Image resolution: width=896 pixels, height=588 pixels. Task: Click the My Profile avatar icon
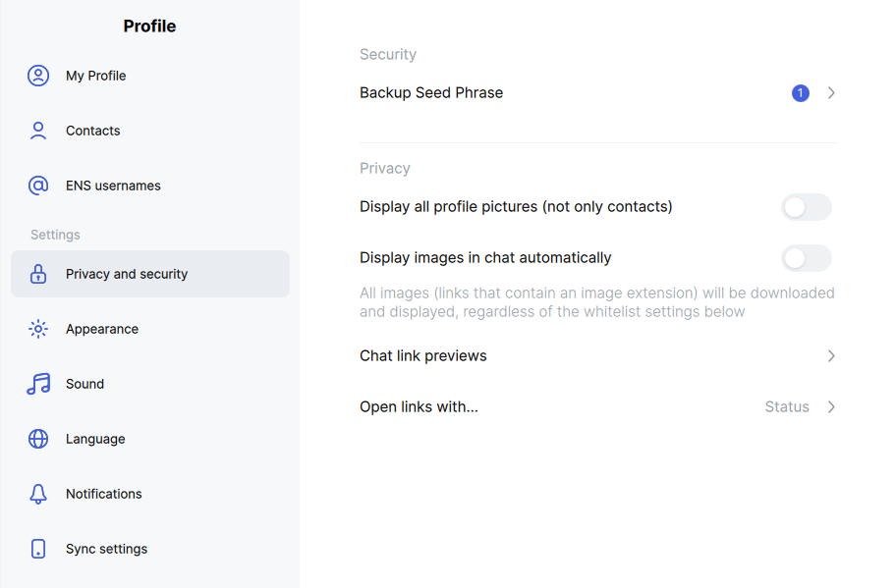pyautogui.click(x=38, y=76)
